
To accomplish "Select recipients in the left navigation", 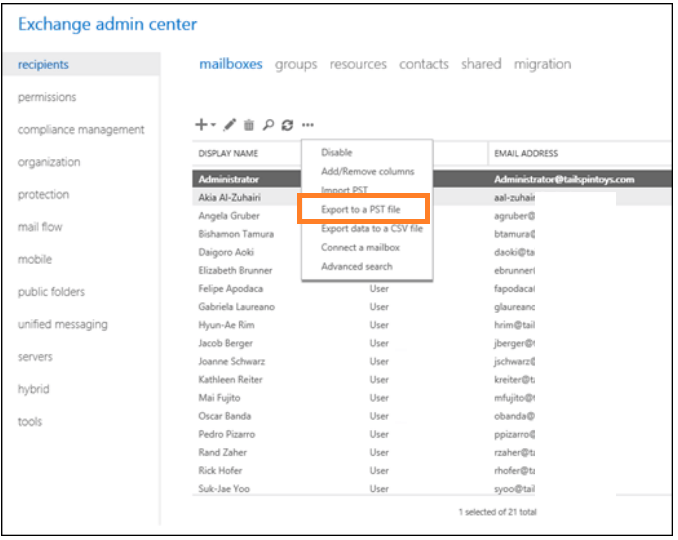I will pyautogui.click(x=81, y=64).
